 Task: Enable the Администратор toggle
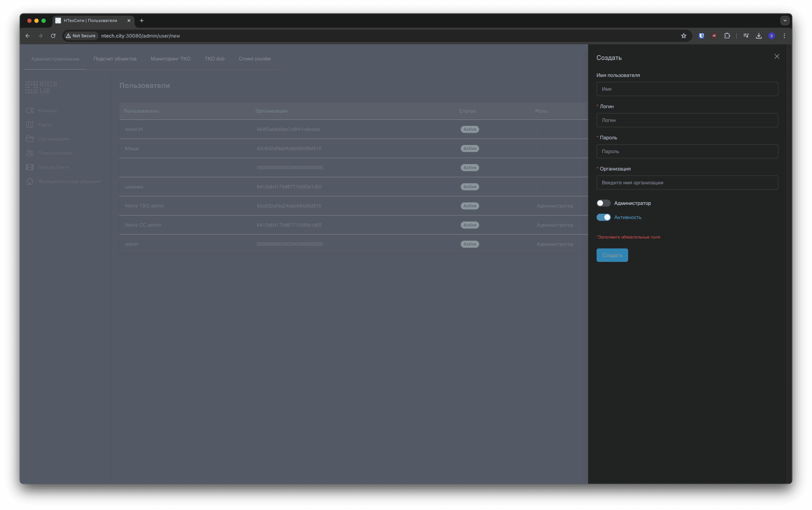(x=603, y=203)
